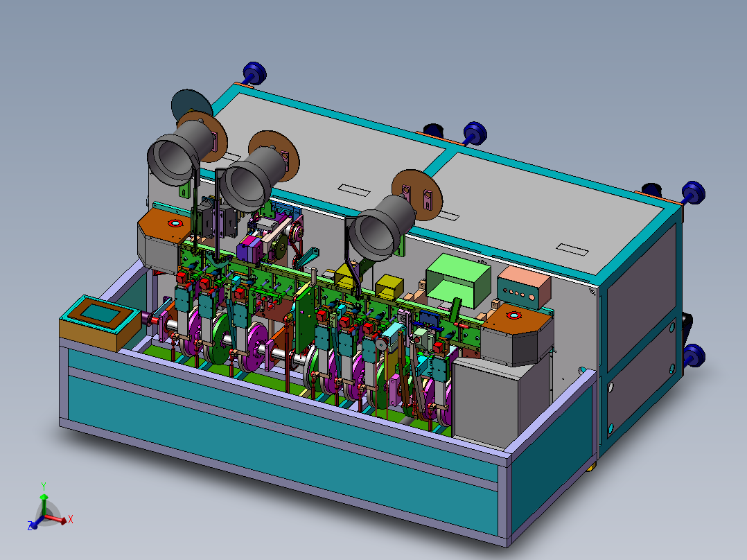Select the salmon-colored control box with round buttons

tap(524, 287)
